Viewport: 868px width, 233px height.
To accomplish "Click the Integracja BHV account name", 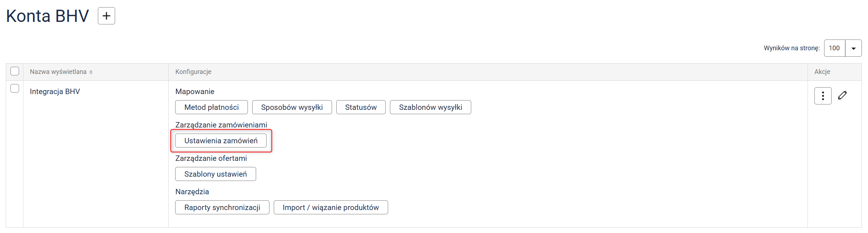I will [x=55, y=92].
